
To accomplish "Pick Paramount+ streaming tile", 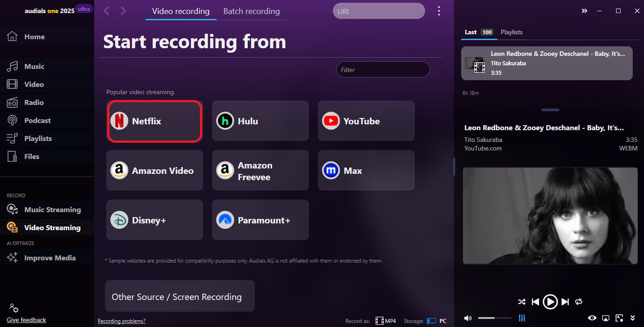I will (x=260, y=220).
